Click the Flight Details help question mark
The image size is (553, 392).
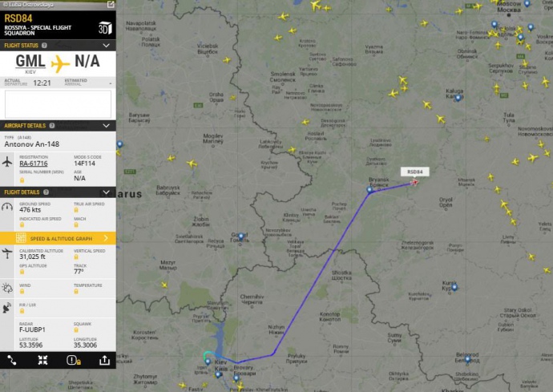pos(46,192)
